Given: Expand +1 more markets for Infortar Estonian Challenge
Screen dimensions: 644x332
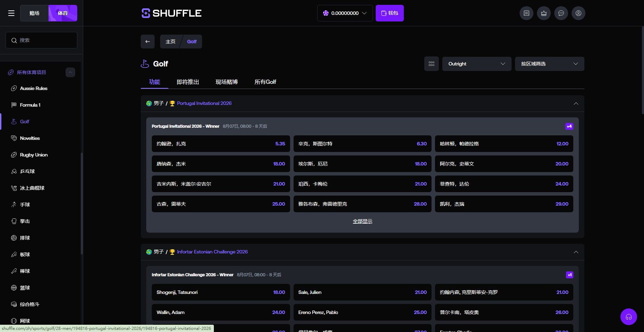Looking at the screenshot, I should pos(569,275).
